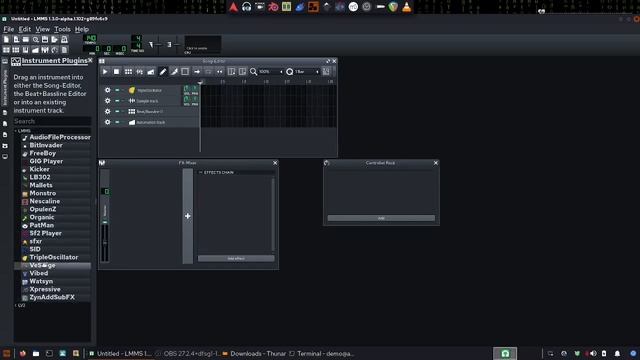Image resolution: width=640 pixels, height=360 pixels.
Task: Click Add effect button in FX Mixer
Action: tap(236, 258)
